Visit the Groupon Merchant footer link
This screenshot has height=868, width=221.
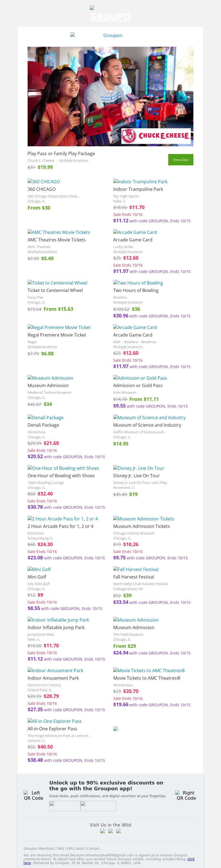click(39, 848)
